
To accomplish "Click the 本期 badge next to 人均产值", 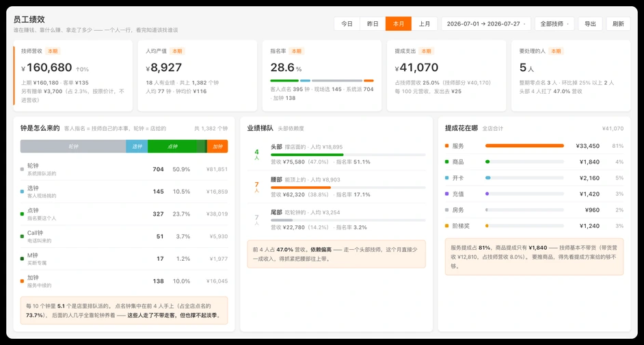I will click(177, 51).
